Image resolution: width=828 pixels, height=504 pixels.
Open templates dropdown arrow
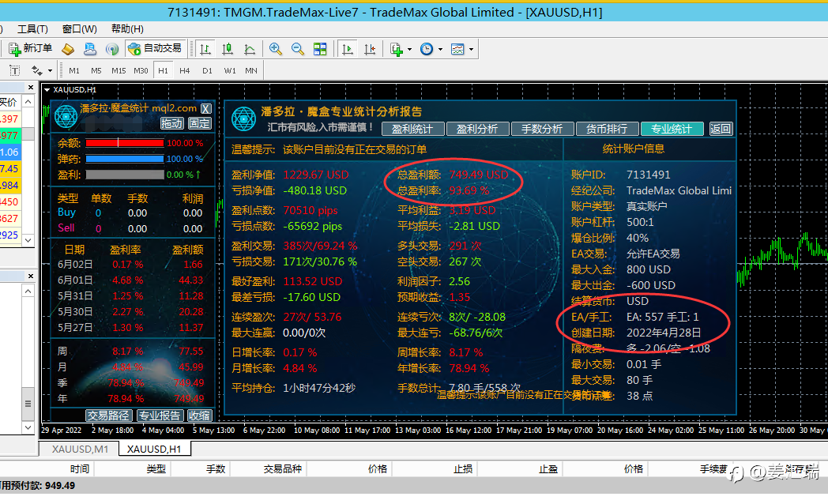pyautogui.click(x=471, y=50)
